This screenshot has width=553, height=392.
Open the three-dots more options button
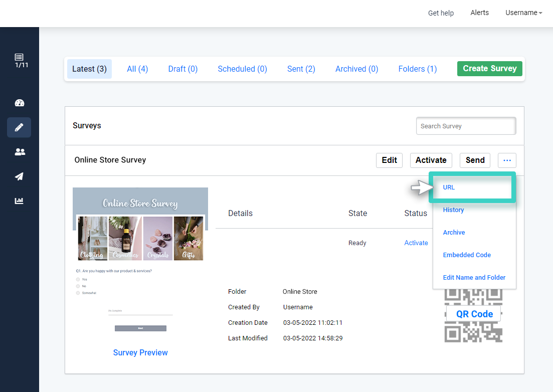[x=507, y=160]
